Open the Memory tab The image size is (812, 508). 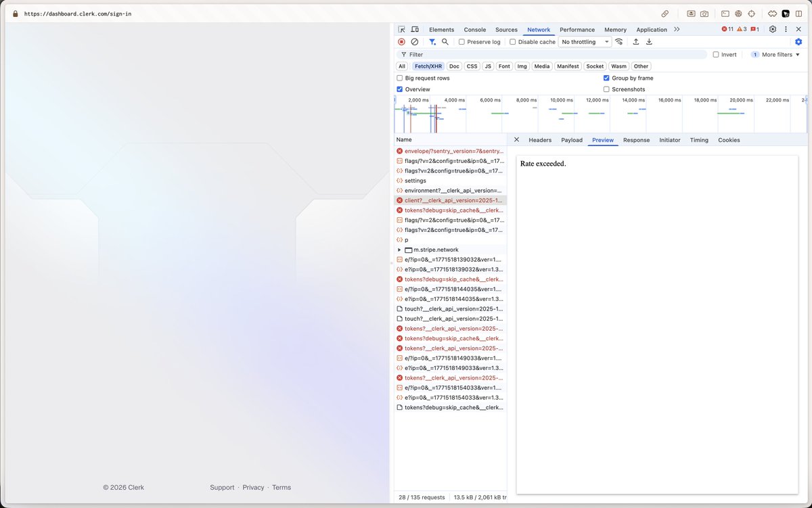pyautogui.click(x=616, y=30)
